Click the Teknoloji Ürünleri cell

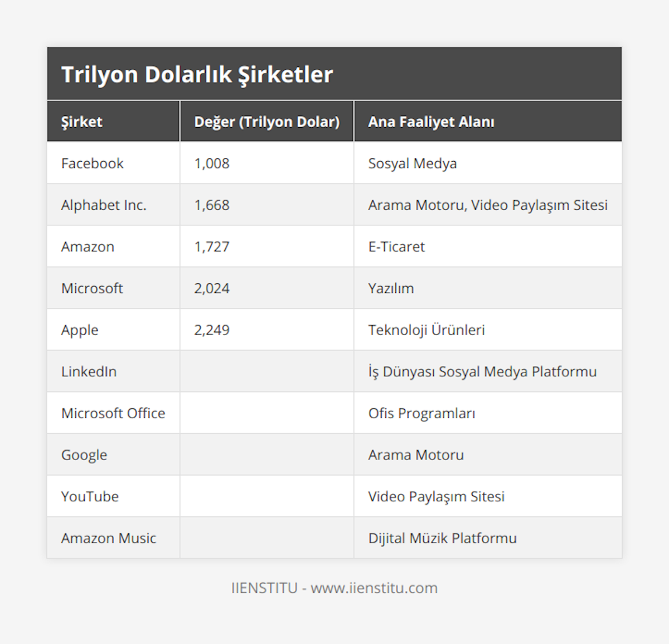(x=426, y=330)
